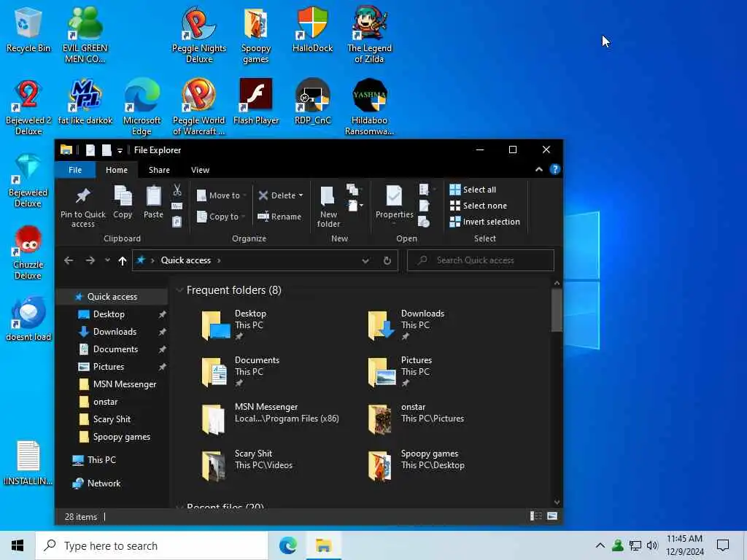747x560 pixels.
Task: Switch to the View ribbon tab
Action: click(x=200, y=170)
